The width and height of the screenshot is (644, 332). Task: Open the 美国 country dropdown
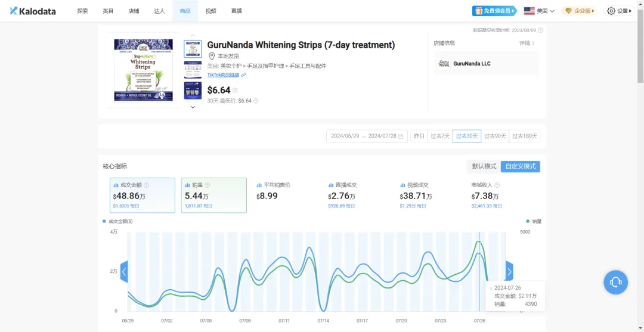click(539, 11)
